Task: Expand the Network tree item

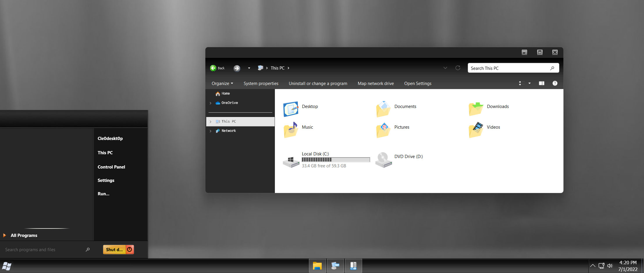Action: (211, 131)
